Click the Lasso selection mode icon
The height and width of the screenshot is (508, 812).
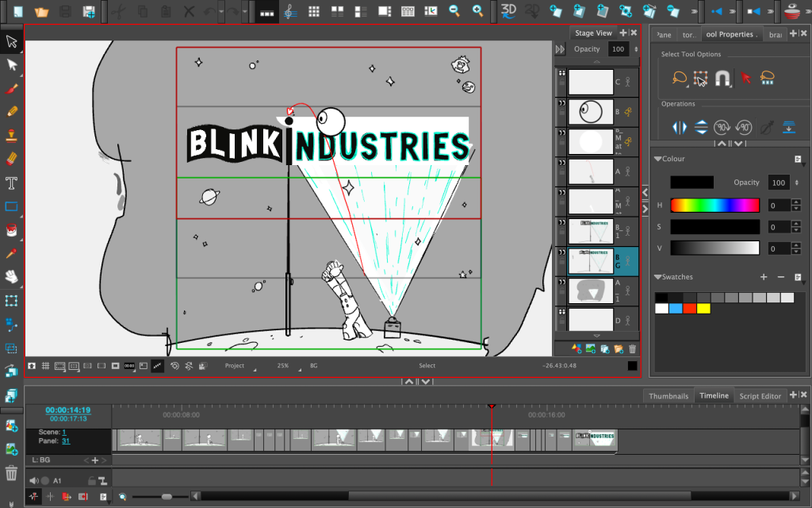click(680, 79)
